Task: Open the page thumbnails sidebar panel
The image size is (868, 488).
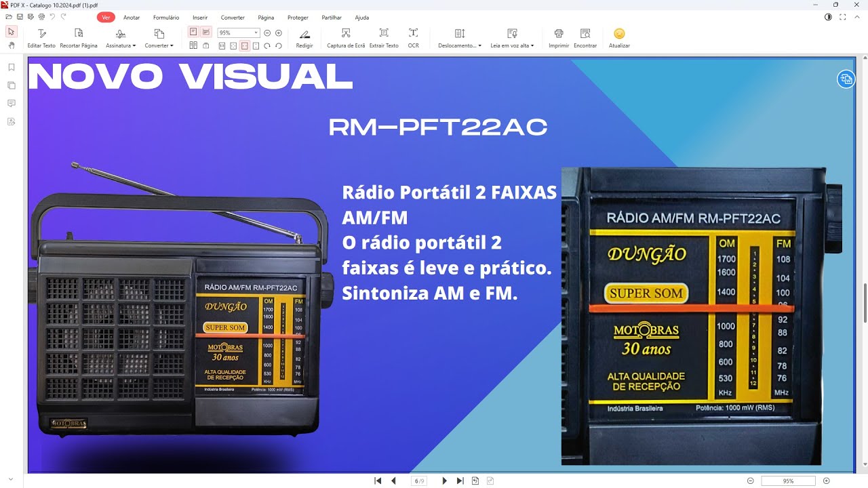Action: coord(11,85)
